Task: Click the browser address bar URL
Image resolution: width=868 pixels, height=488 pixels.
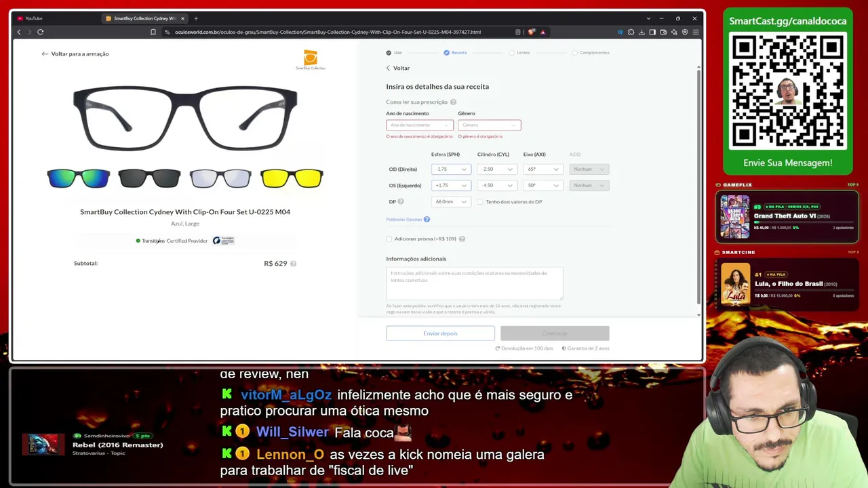Action: 328,32
